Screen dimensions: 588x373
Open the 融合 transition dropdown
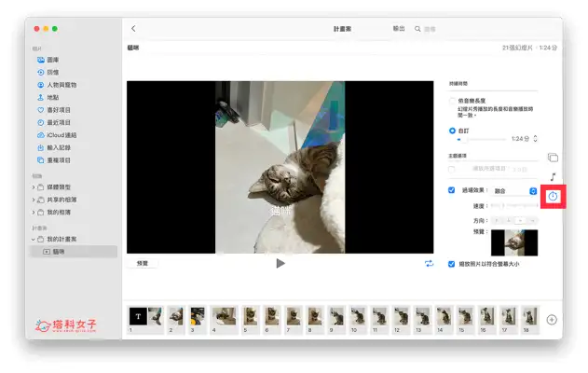pos(533,190)
